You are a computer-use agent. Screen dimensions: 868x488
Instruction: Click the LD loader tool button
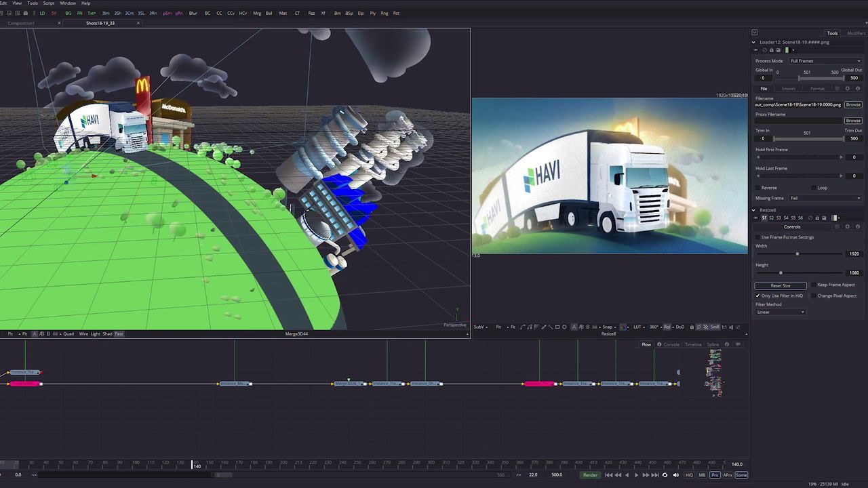[43, 13]
